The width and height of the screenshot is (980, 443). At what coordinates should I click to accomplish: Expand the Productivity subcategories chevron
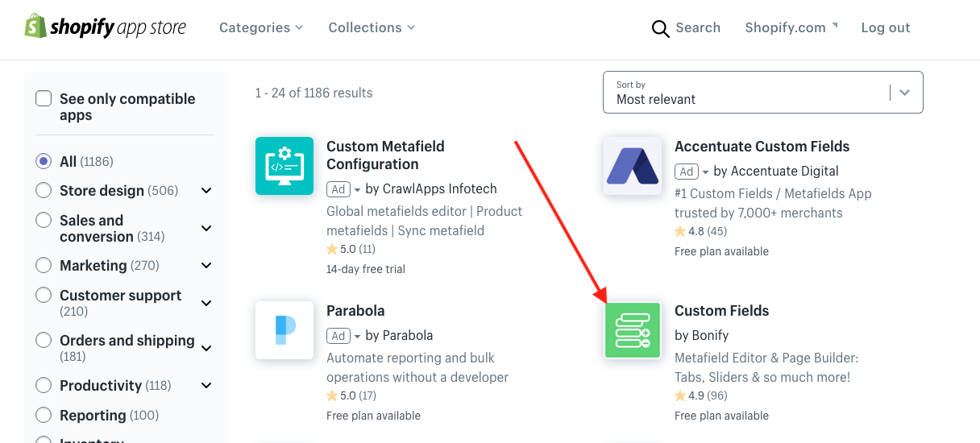tap(206, 386)
